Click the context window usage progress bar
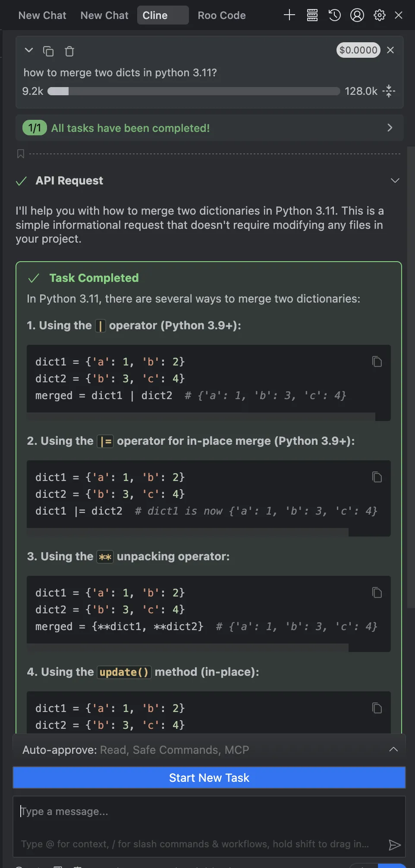This screenshot has height=868, width=415. pos(194,91)
